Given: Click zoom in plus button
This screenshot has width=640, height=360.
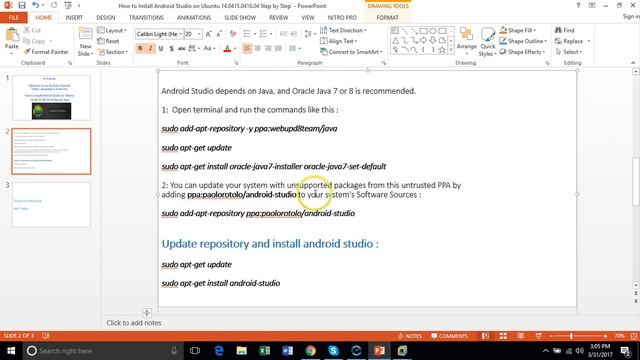Looking at the screenshot, I should (605, 336).
